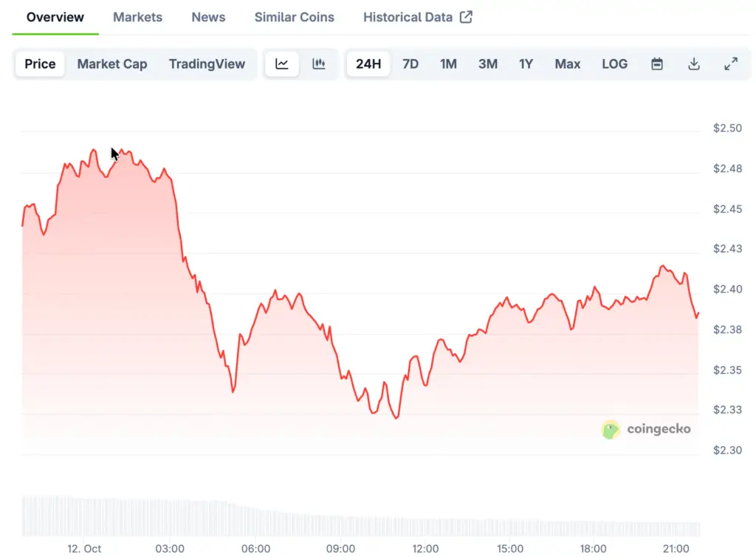Switch chart to Market Cap
756x557 pixels.
pos(112,64)
